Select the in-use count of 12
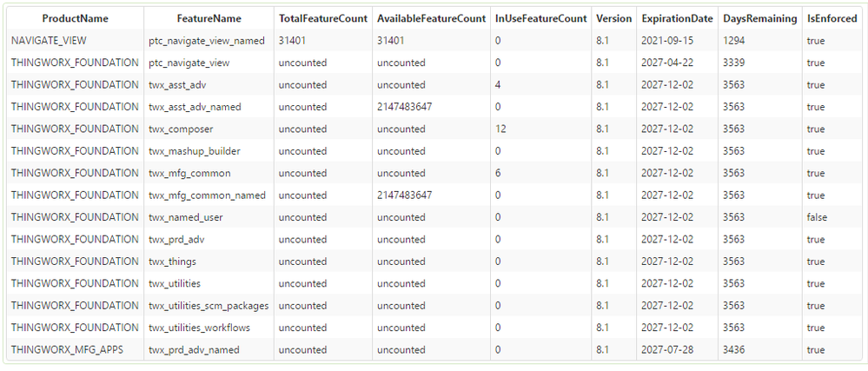This screenshot has width=868, height=371. click(500, 129)
